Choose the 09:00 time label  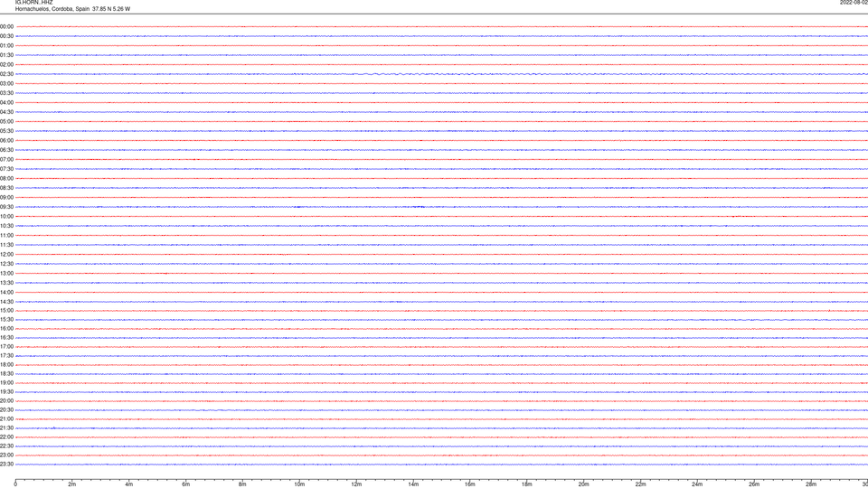[6, 198]
